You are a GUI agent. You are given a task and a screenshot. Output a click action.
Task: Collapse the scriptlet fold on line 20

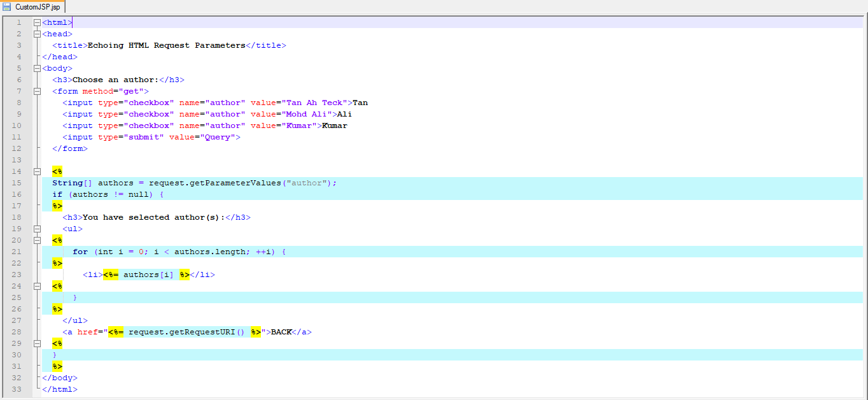pyautogui.click(x=37, y=240)
